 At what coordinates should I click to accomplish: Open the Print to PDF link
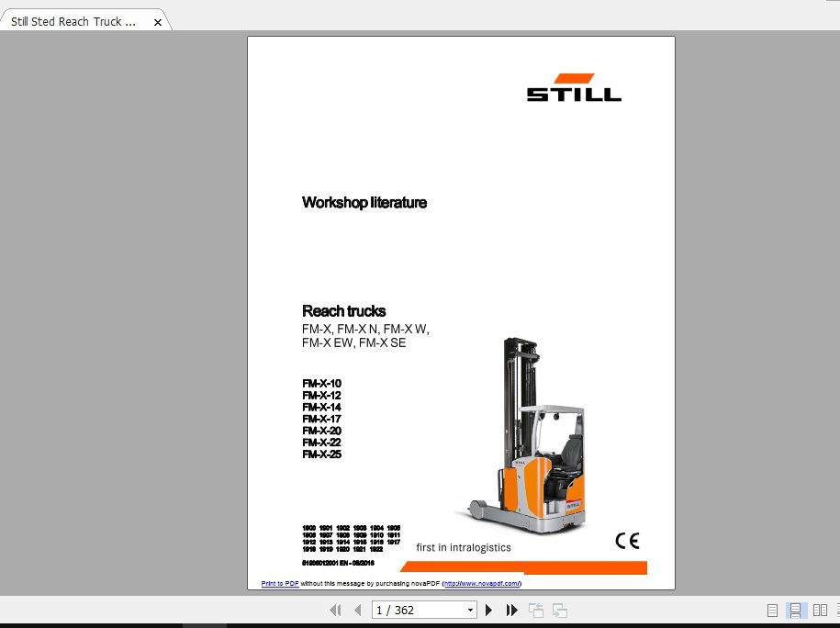click(x=280, y=584)
